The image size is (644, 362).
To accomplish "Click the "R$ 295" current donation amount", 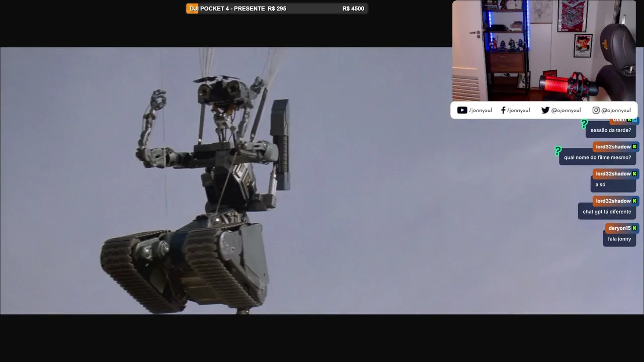I will point(277,9).
